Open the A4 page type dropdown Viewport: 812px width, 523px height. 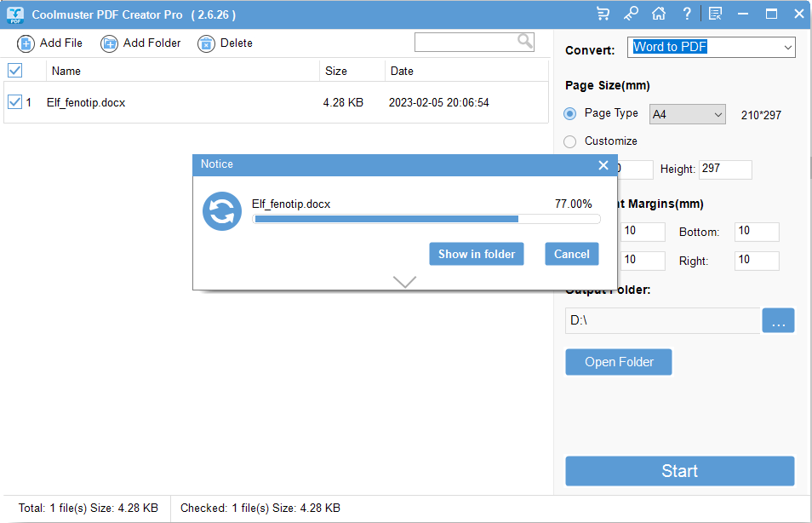[x=688, y=114]
